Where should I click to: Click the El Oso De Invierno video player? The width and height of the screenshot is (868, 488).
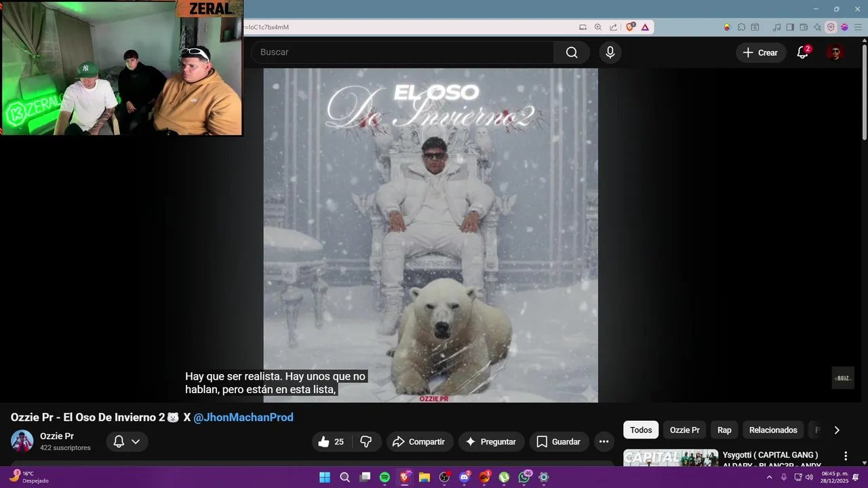pyautogui.click(x=431, y=235)
